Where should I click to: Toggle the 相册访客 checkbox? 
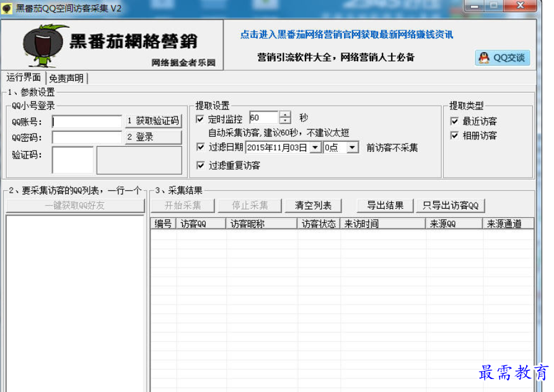[455, 136]
